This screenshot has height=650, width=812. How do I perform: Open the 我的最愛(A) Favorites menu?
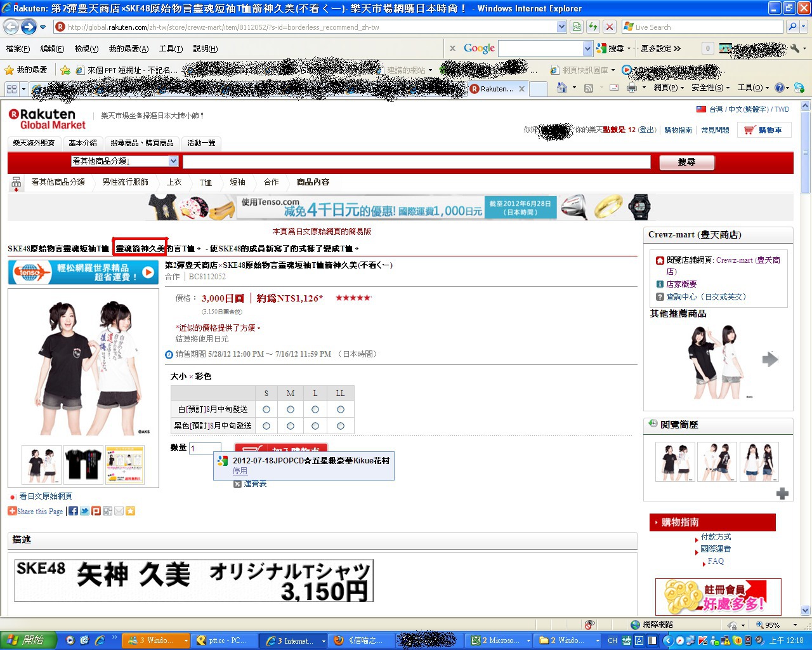(129, 49)
